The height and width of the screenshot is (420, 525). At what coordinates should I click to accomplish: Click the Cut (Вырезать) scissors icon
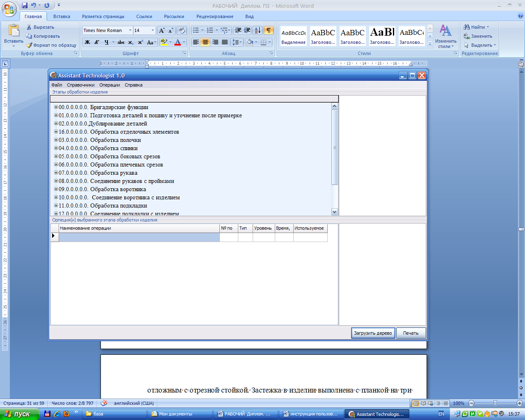(x=29, y=27)
